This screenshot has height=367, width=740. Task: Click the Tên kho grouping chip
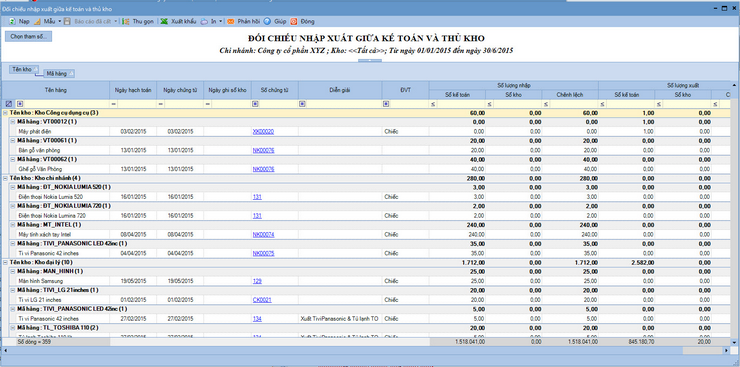pyautogui.click(x=24, y=69)
